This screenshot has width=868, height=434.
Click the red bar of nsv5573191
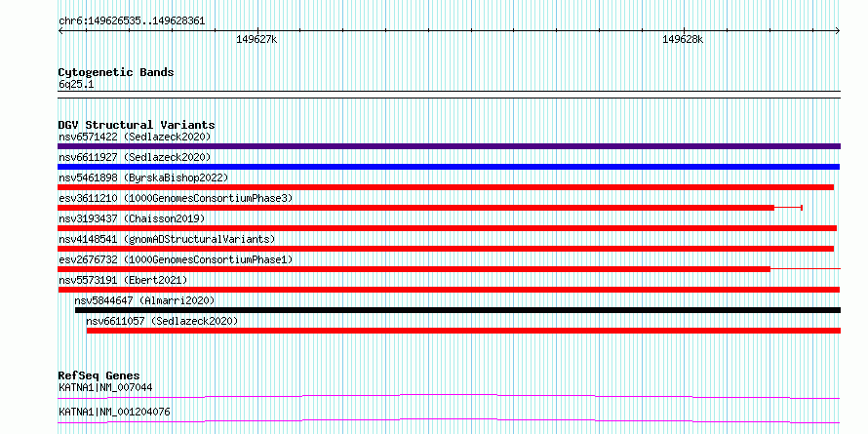[449, 290]
